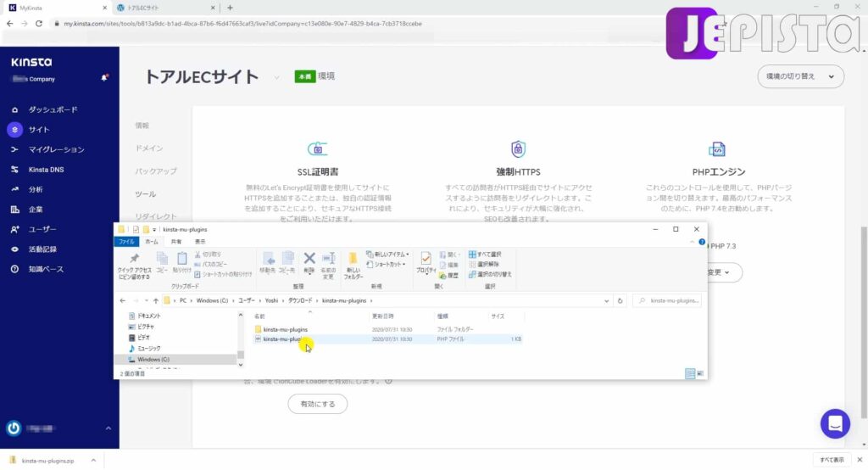The image size is (868, 470).
Task: Open the ドメイン site menu item
Action: [149, 148]
